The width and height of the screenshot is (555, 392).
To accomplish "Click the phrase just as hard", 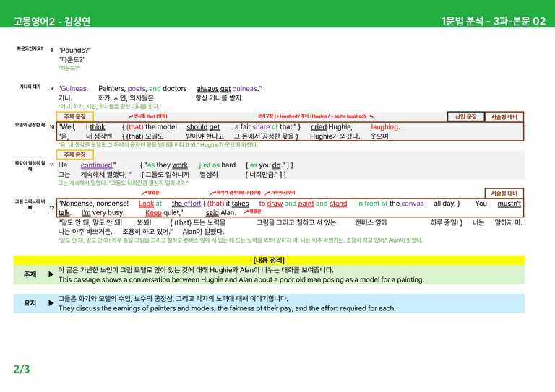I will tap(217, 165).
